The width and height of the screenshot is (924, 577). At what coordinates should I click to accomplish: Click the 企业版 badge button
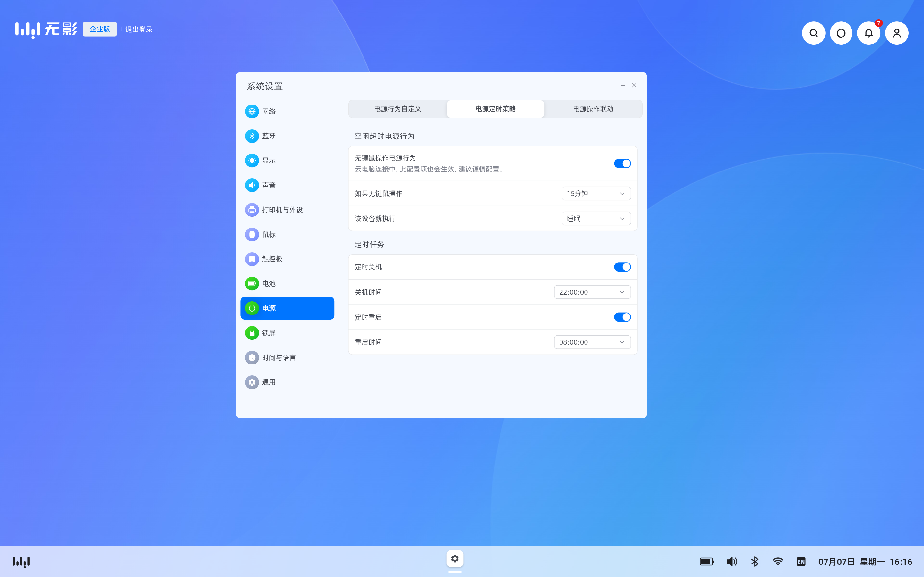100,29
